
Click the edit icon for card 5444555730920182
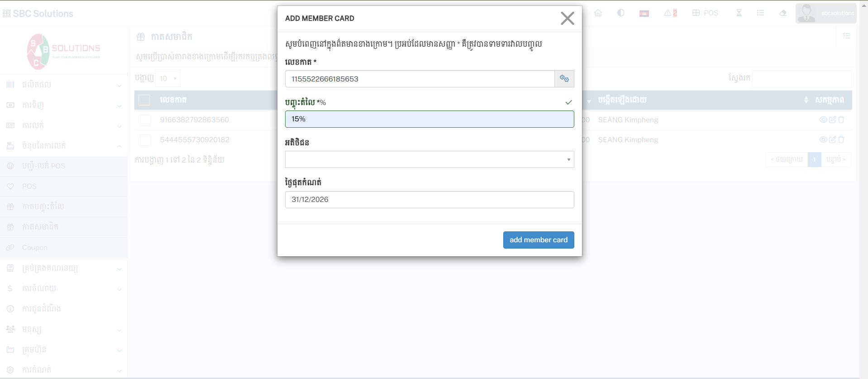[x=832, y=139]
